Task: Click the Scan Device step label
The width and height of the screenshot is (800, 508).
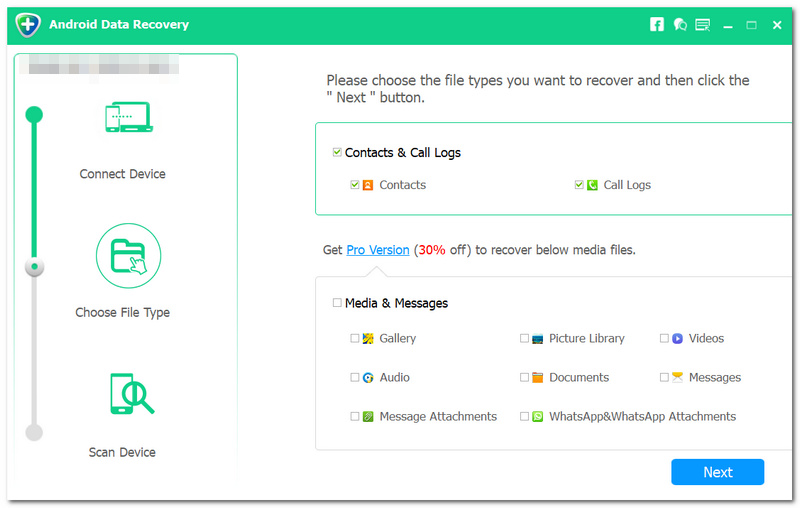Action: (122, 452)
